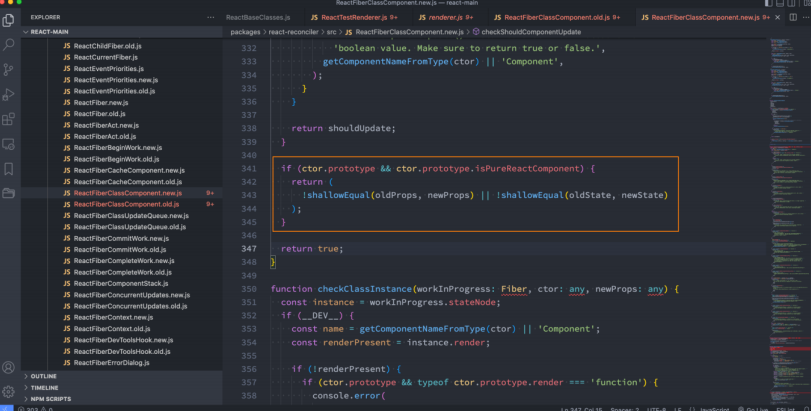
Task: Click the Go Live status bar button
Action: tap(754, 409)
